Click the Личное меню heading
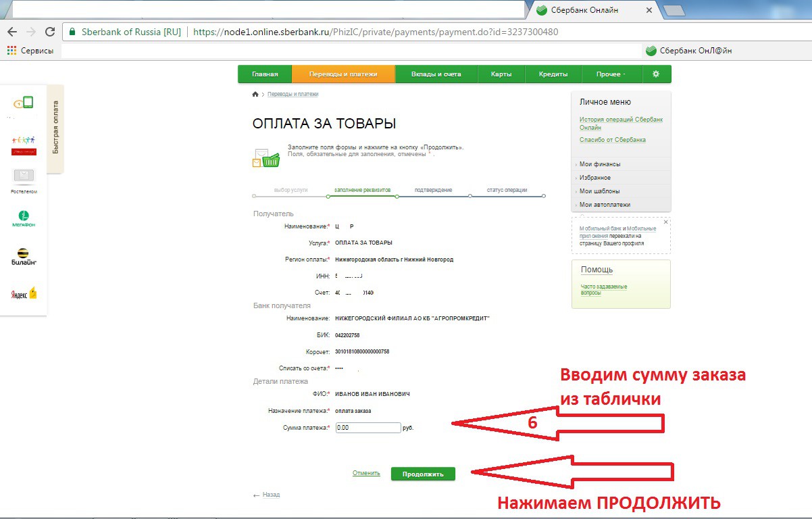The height and width of the screenshot is (519, 812). [x=605, y=102]
